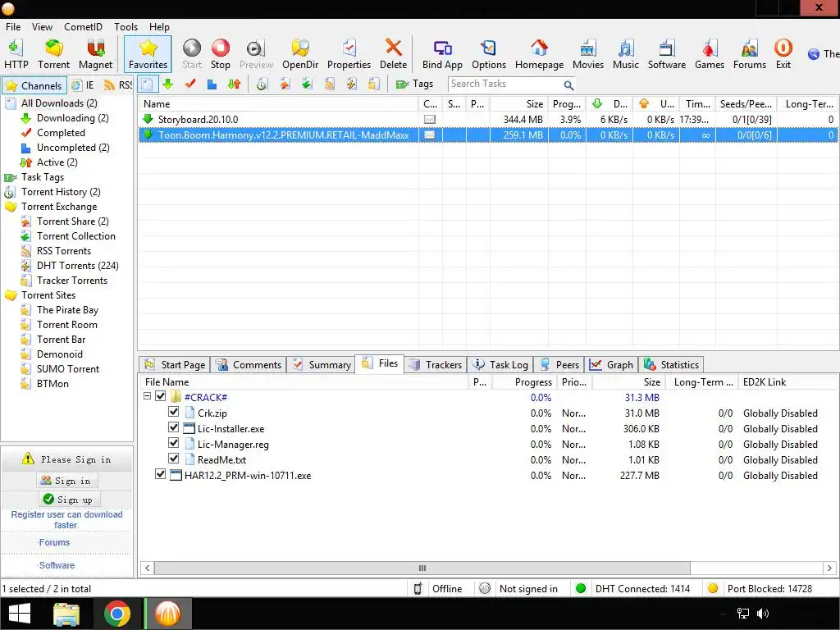Uncheck the HAR12.2_PRM-win-10711.exe checkbox
This screenshot has height=630, width=840.
(x=160, y=474)
